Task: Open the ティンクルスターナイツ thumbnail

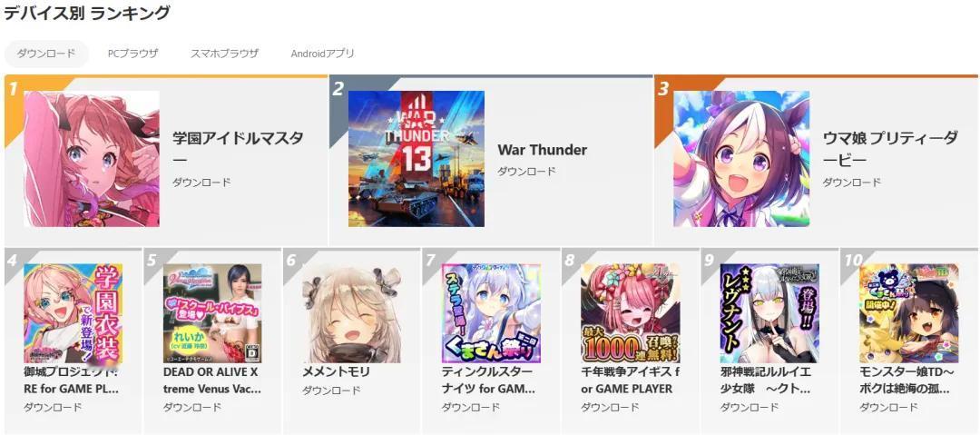Action: pyautogui.click(x=491, y=313)
